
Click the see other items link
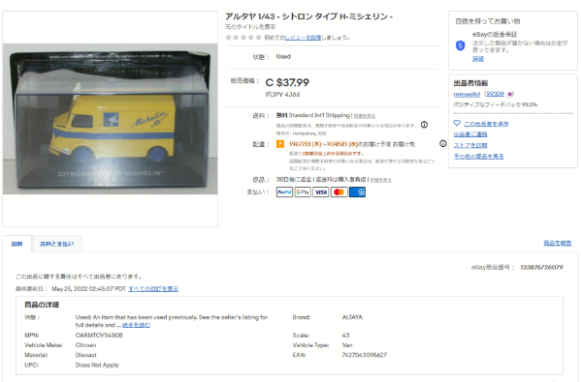[x=478, y=156]
